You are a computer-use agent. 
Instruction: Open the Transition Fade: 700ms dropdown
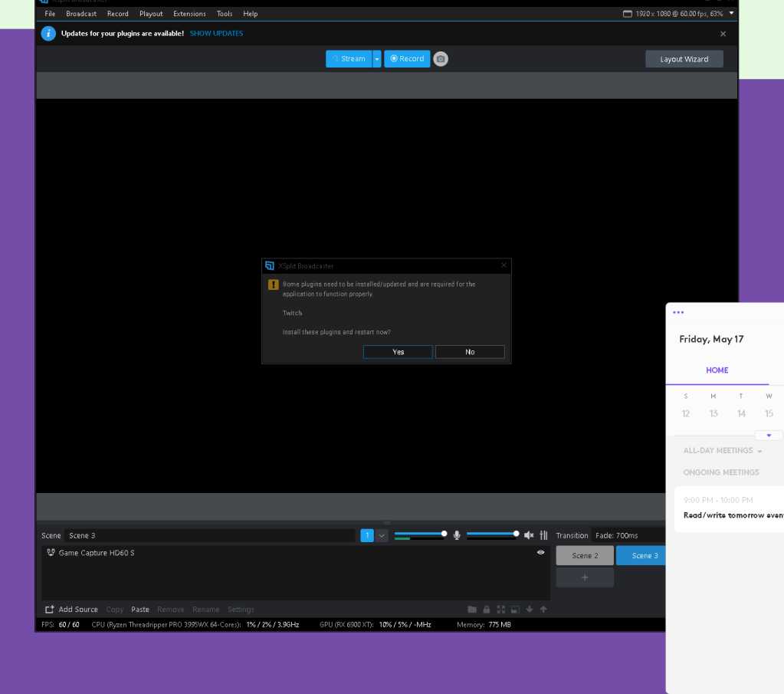[x=628, y=535]
